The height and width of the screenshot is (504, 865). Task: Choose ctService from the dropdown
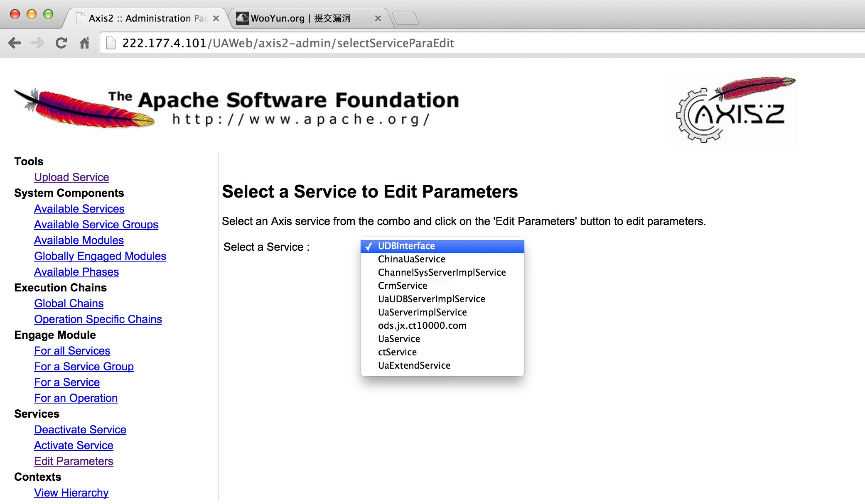click(x=442, y=352)
